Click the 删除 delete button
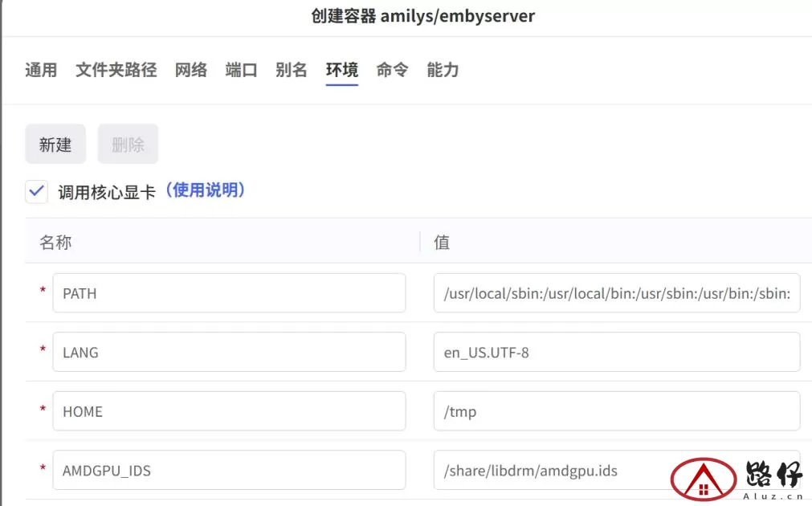Screen dimensions: 812x506 click(127, 144)
